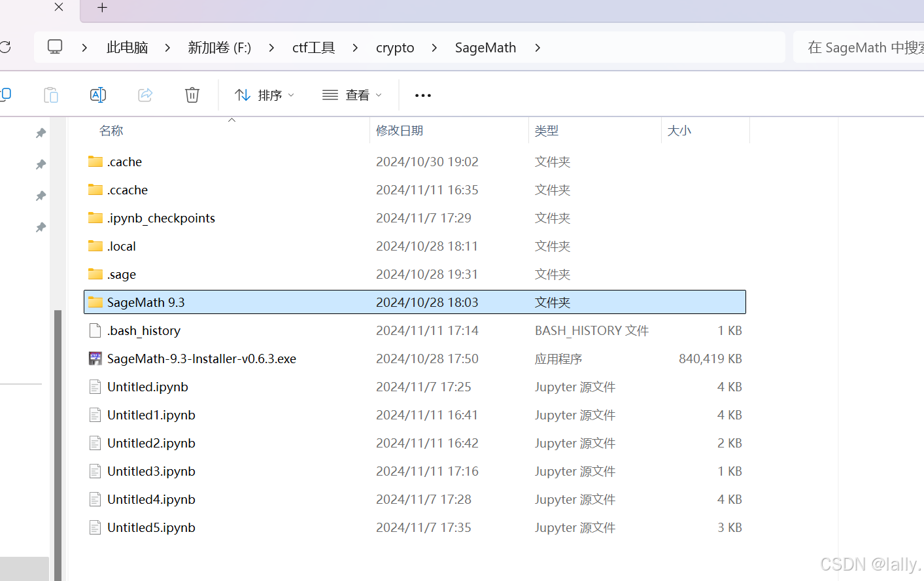Click the share icon on the toolbar
Screen dimensions: 924x581
145,94
